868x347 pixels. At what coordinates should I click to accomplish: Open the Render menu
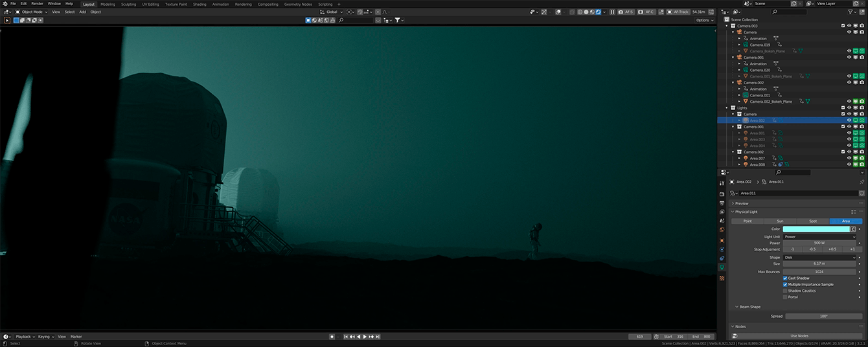click(x=38, y=4)
